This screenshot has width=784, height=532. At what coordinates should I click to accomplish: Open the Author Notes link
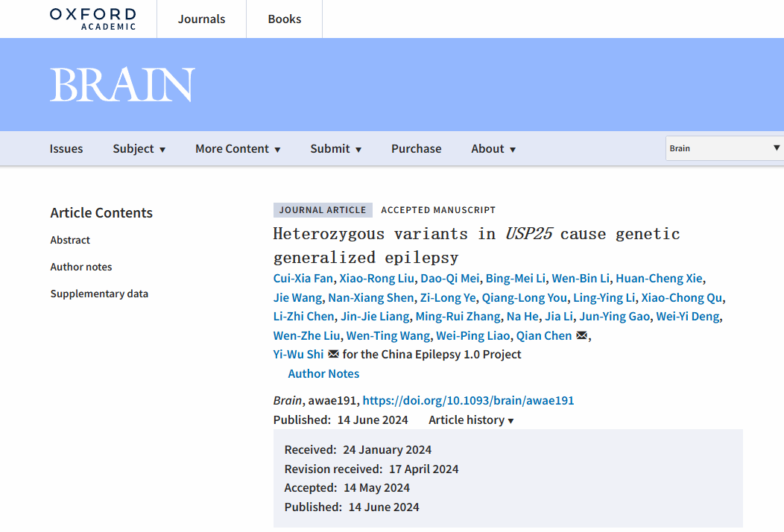point(323,374)
